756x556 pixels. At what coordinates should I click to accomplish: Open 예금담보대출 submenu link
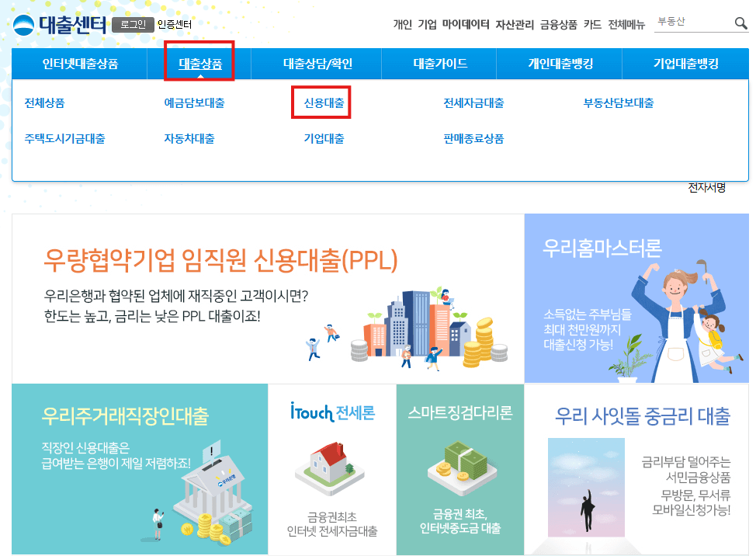pos(194,103)
